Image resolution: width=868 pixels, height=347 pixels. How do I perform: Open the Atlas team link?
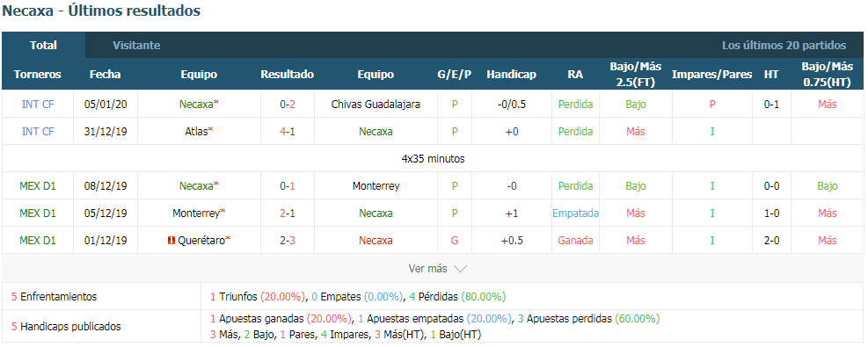(196, 132)
